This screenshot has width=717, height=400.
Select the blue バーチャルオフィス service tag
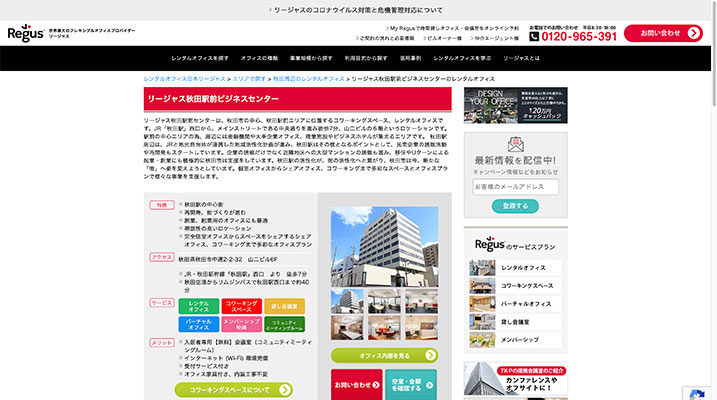coord(198,324)
